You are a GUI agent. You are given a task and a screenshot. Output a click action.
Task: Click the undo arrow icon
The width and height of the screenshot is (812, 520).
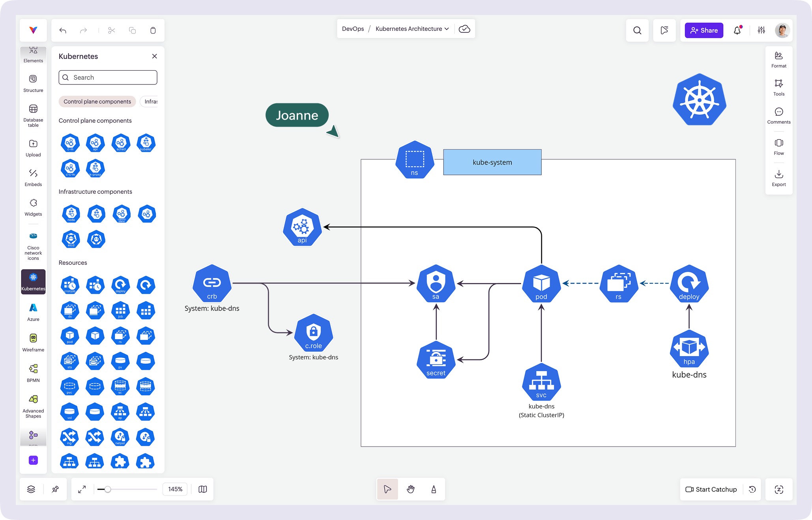click(63, 30)
